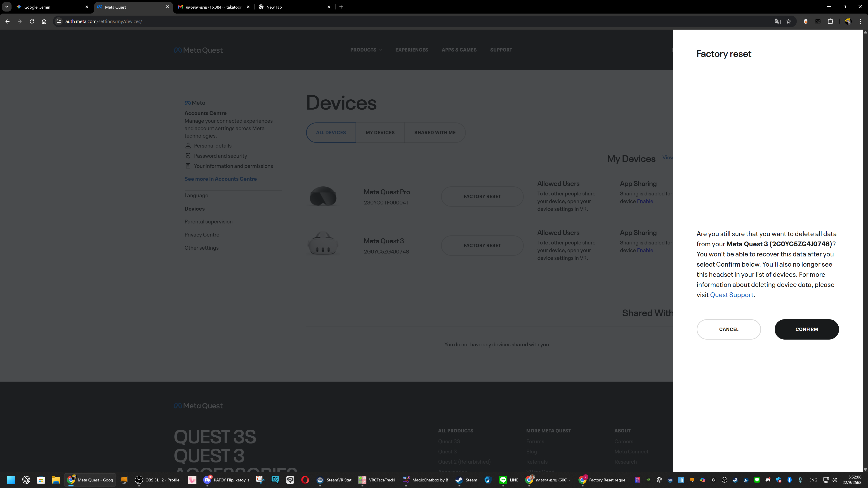Click the microphone icon in system tray
The height and width of the screenshot is (488, 868).
pos(800,480)
